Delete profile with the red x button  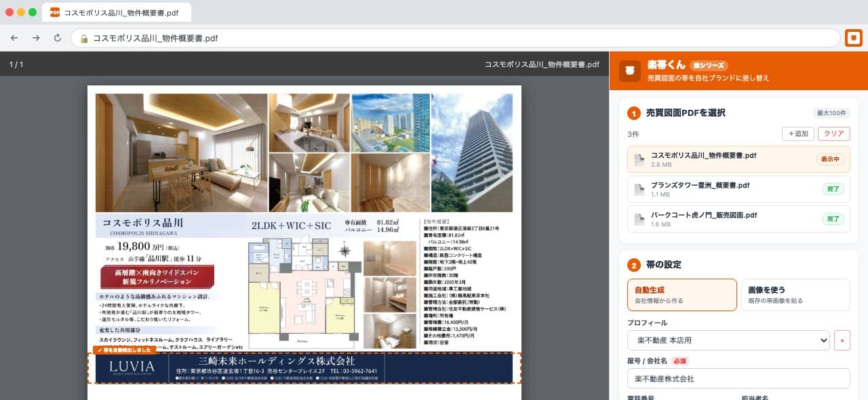(842, 340)
